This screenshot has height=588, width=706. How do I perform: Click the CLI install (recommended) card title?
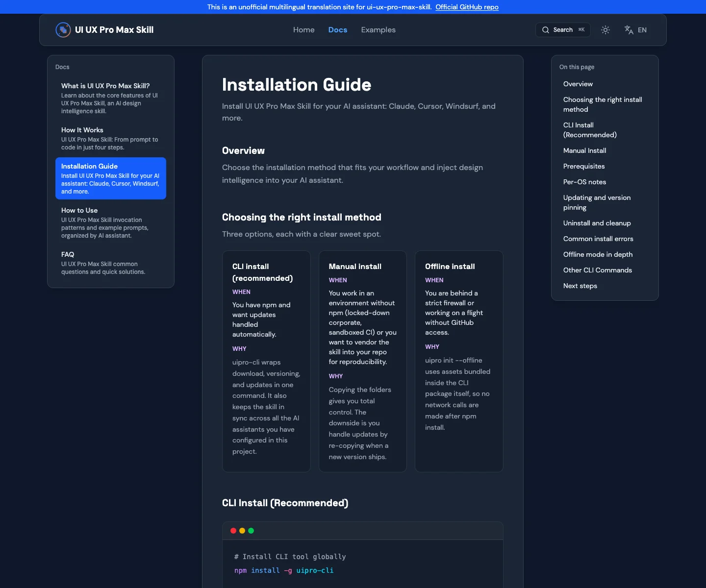[262, 272]
